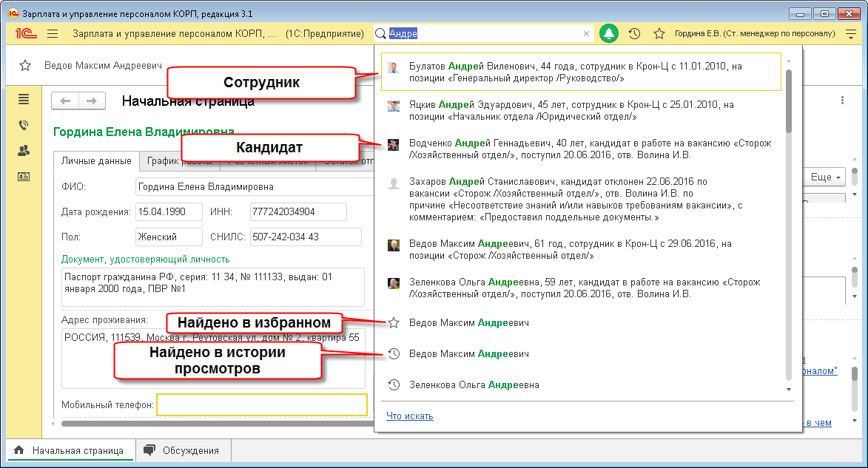868x468 pixels.
Task: Click Яцкив Андрей avatar photo
Action: point(394,106)
